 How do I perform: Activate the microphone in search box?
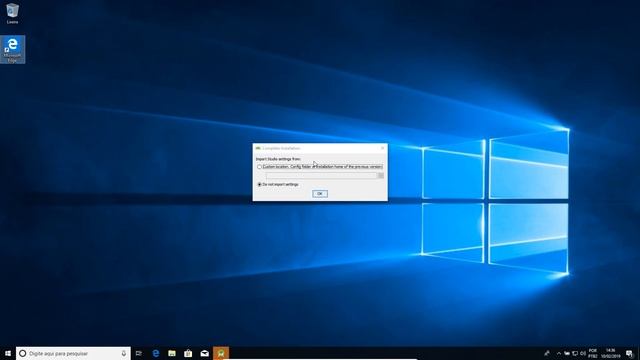[x=124, y=353]
